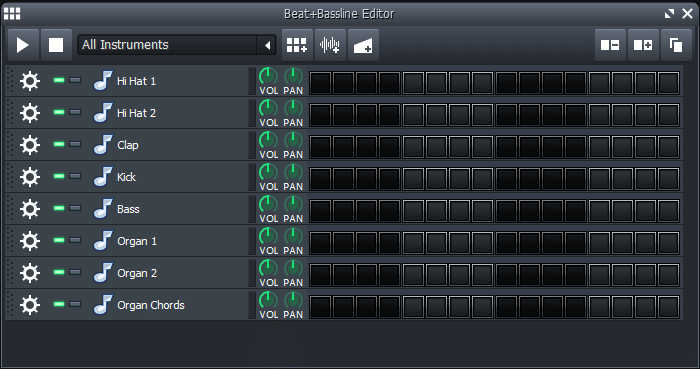Click the Clap instrument note icon

coord(103,145)
